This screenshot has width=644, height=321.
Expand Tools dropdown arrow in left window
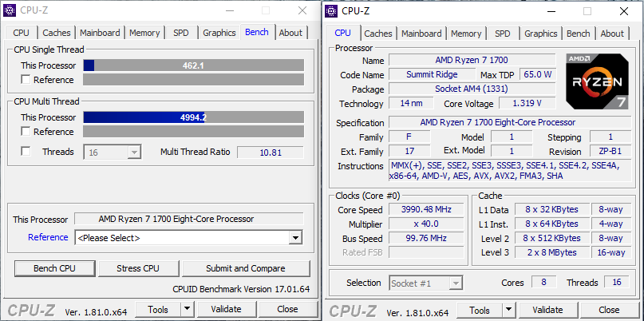pos(187,309)
